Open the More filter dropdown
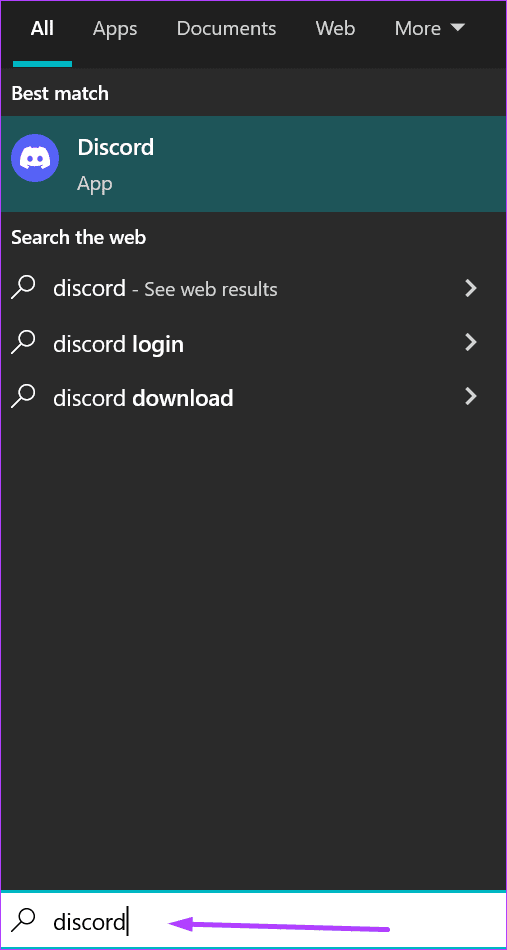Viewport: 507px width, 950px height. [x=429, y=28]
